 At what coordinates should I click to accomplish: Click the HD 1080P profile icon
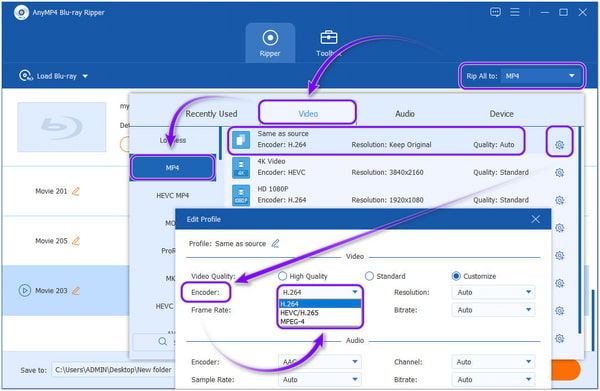(241, 195)
